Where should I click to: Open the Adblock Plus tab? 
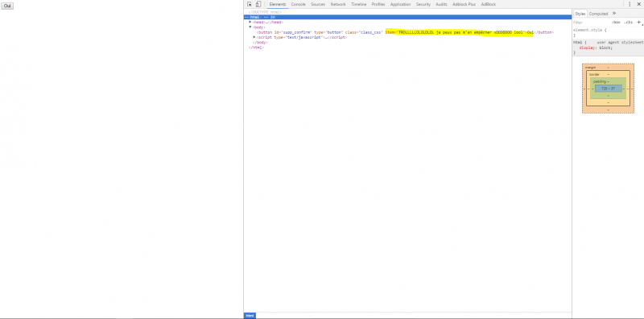(x=464, y=4)
